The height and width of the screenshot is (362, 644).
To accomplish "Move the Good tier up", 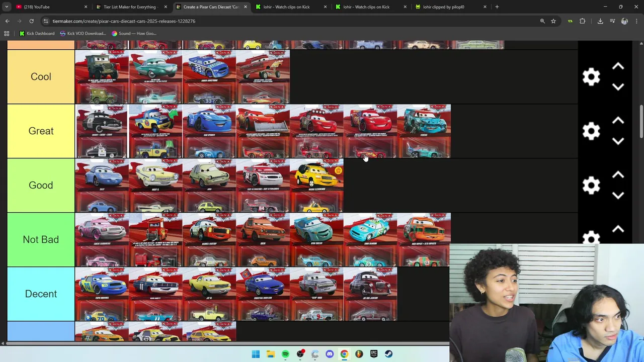I will tap(618, 175).
